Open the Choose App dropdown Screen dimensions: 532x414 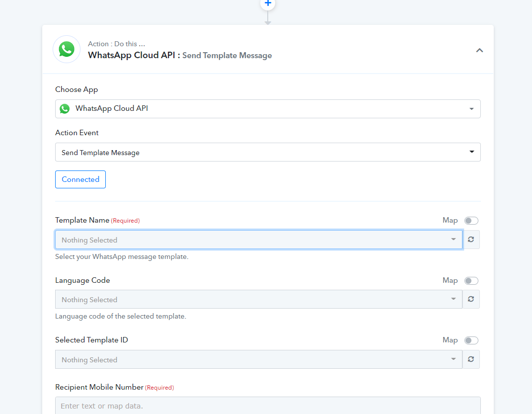pos(268,108)
